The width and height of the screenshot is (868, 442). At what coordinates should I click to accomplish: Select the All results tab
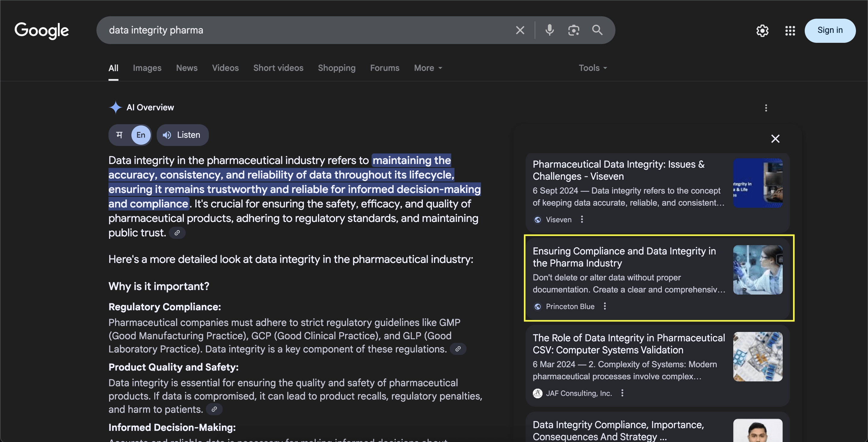[x=113, y=68]
